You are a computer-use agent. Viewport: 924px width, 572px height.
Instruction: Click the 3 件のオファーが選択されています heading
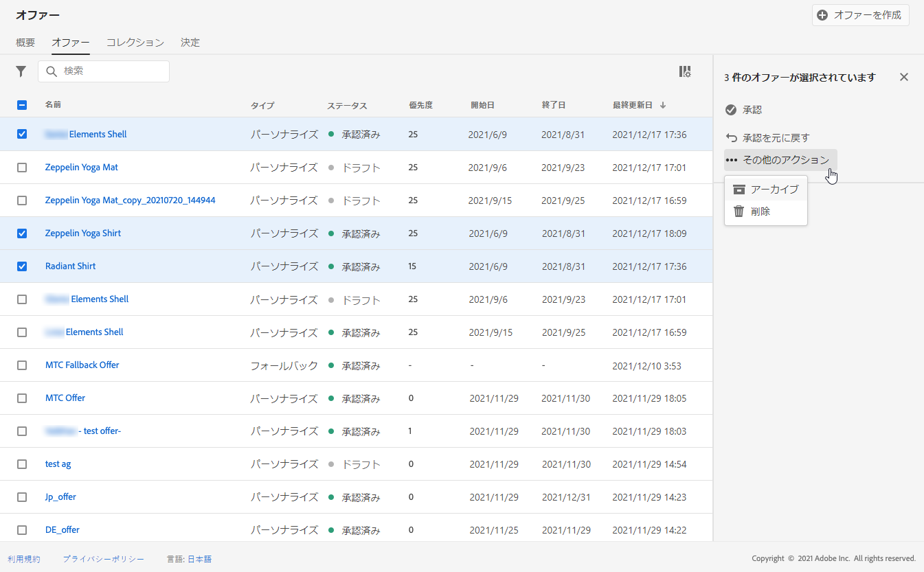[x=800, y=78]
